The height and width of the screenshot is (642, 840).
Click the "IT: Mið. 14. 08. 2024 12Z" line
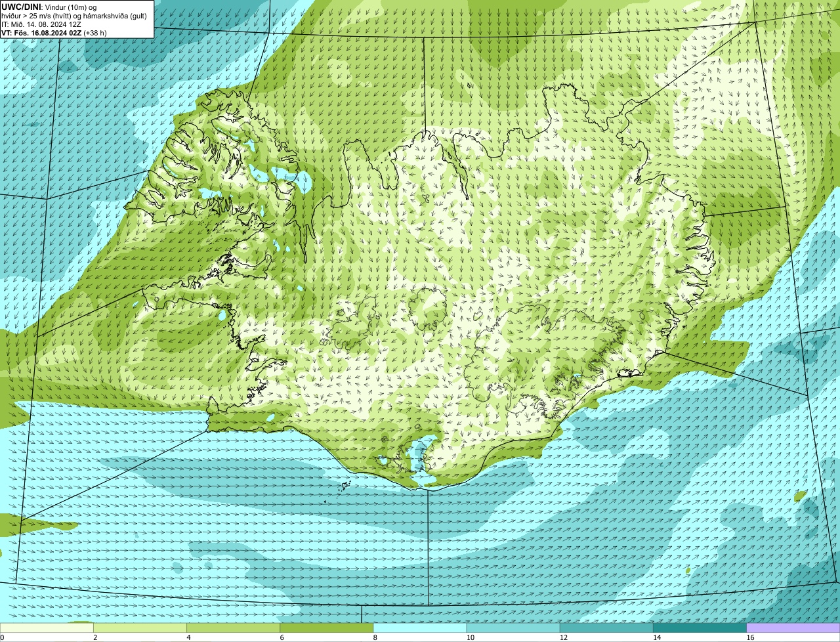point(41,25)
